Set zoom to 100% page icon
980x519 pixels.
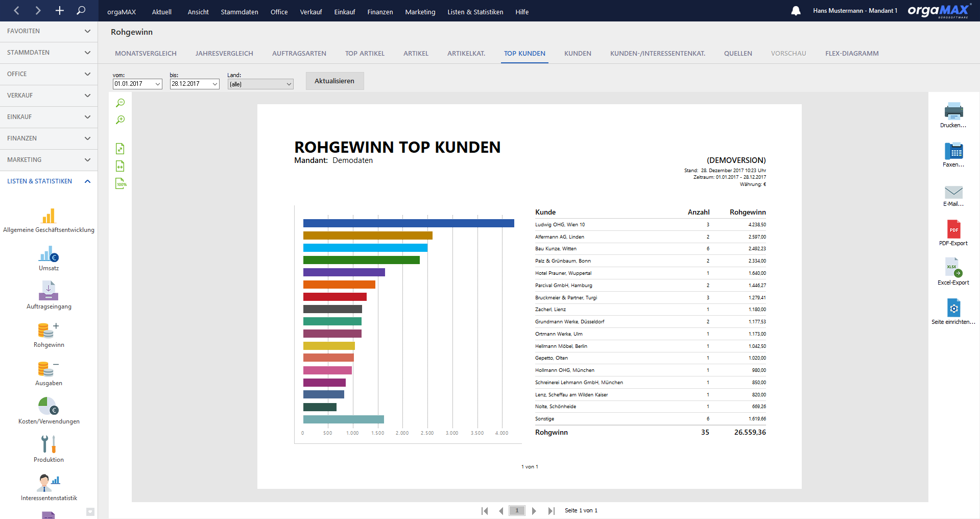click(x=121, y=184)
